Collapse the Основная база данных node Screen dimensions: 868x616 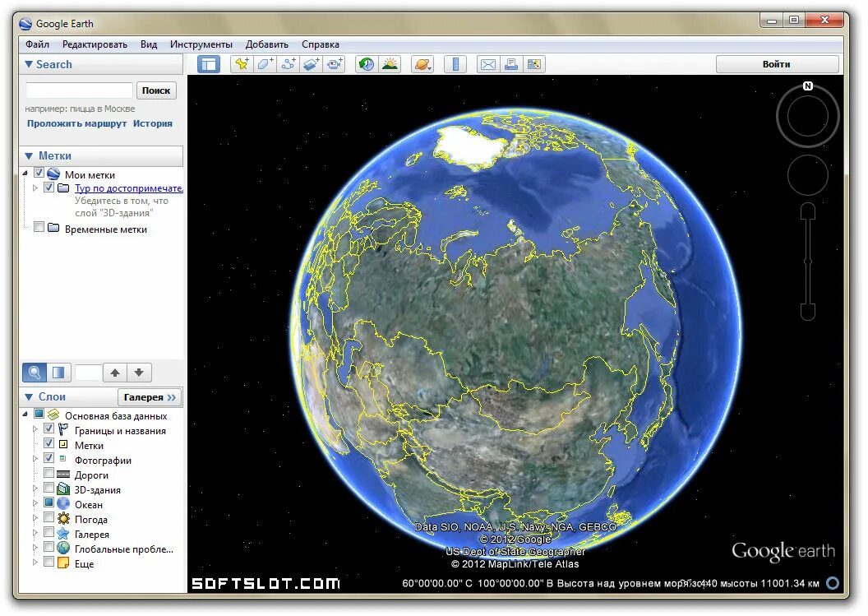coord(25,415)
